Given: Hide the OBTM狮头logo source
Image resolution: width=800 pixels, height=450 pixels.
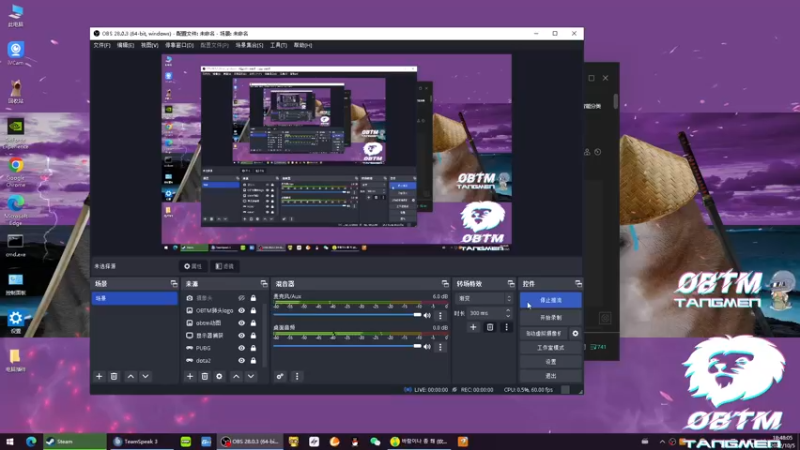Looking at the screenshot, I should (241, 310).
